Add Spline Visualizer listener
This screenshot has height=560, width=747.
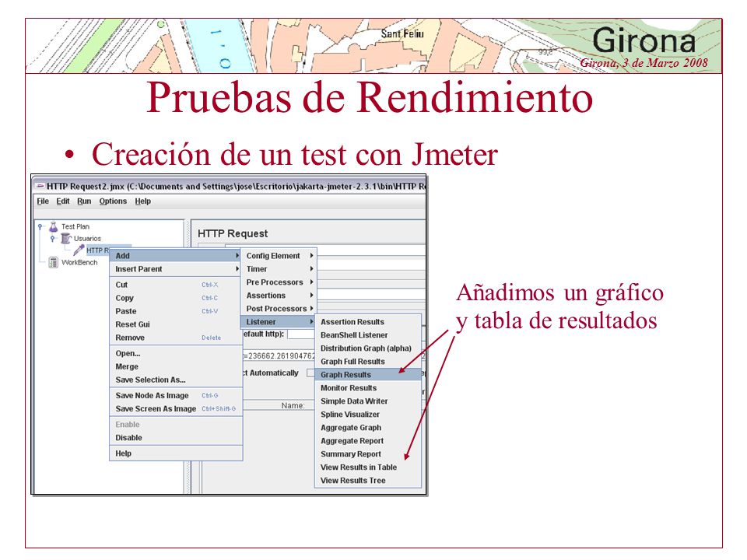click(x=368, y=415)
